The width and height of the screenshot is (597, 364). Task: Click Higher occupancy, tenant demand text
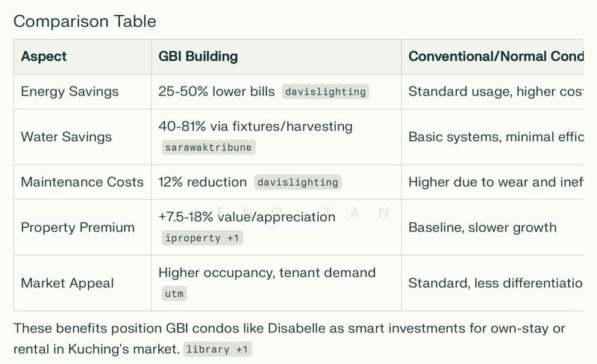pyautogui.click(x=267, y=272)
